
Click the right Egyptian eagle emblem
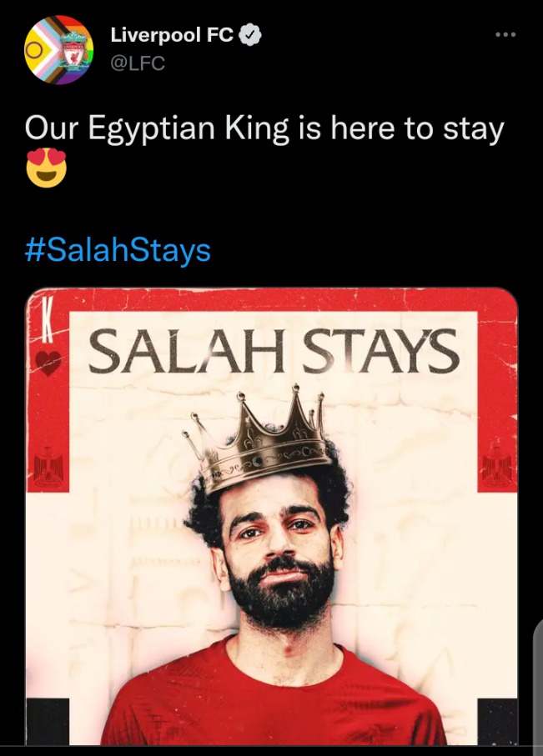point(496,466)
